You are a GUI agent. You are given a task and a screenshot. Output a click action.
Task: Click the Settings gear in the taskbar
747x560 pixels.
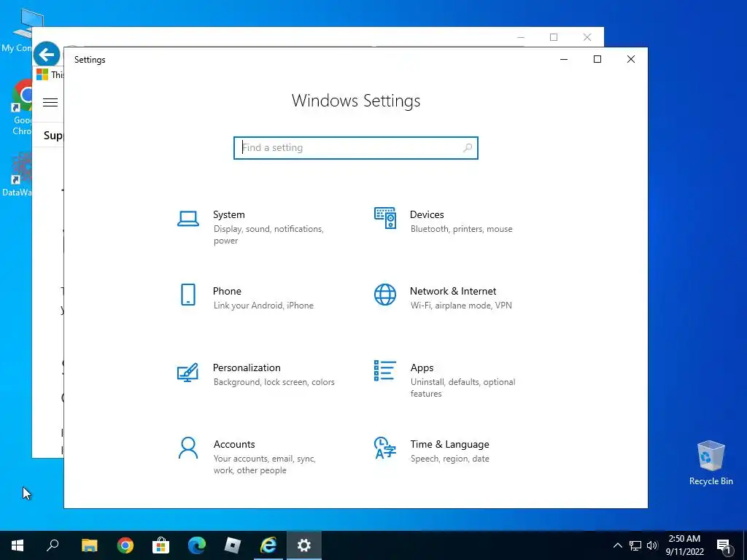[x=304, y=545]
